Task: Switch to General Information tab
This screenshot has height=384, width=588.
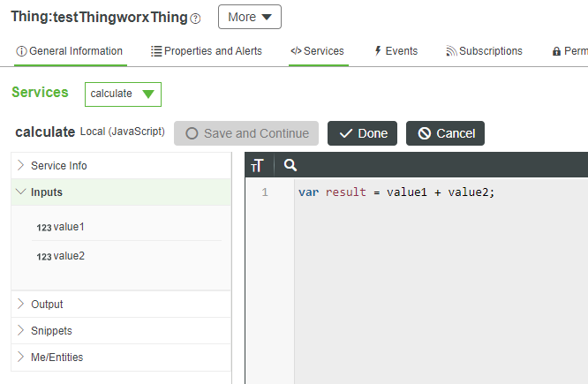Action: [70, 51]
